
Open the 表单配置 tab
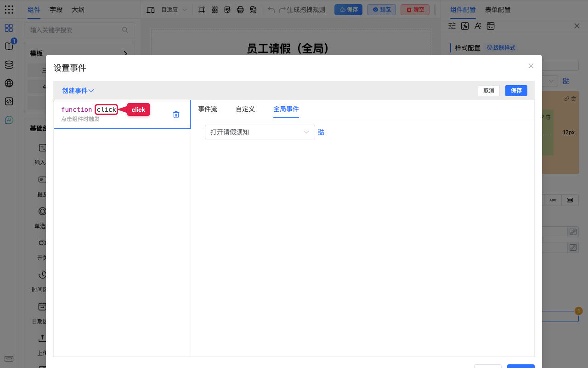coord(498,10)
